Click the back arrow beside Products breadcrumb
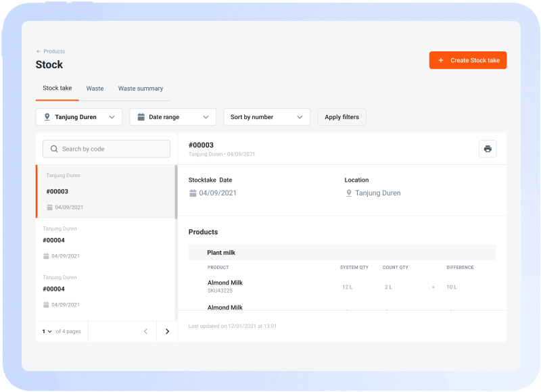The height and width of the screenshot is (392, 541). [37, 51]
